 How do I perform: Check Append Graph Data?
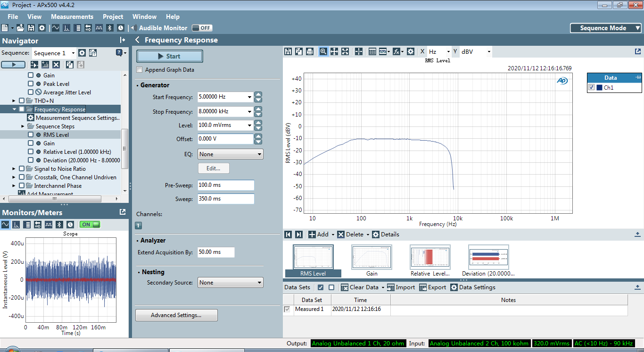tap(140, 70)
